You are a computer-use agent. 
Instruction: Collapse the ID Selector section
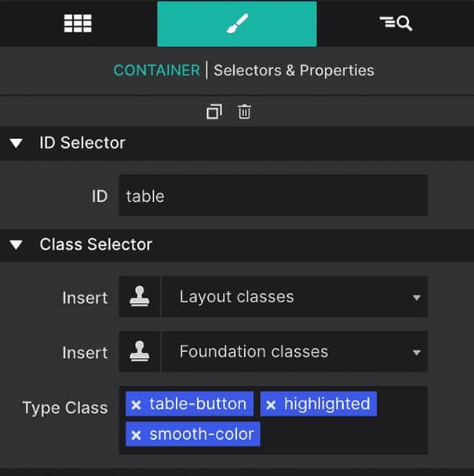[x=16, y=143]
